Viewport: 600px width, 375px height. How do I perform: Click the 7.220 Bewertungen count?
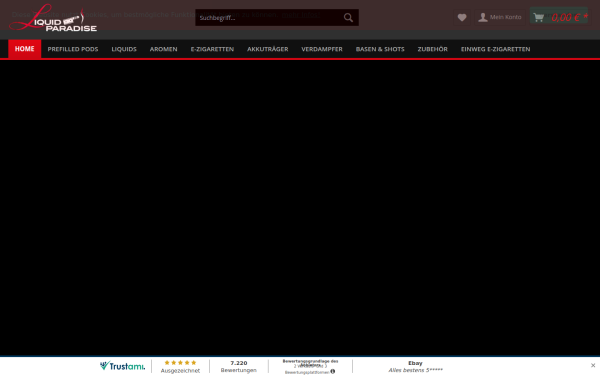(239, 367)
